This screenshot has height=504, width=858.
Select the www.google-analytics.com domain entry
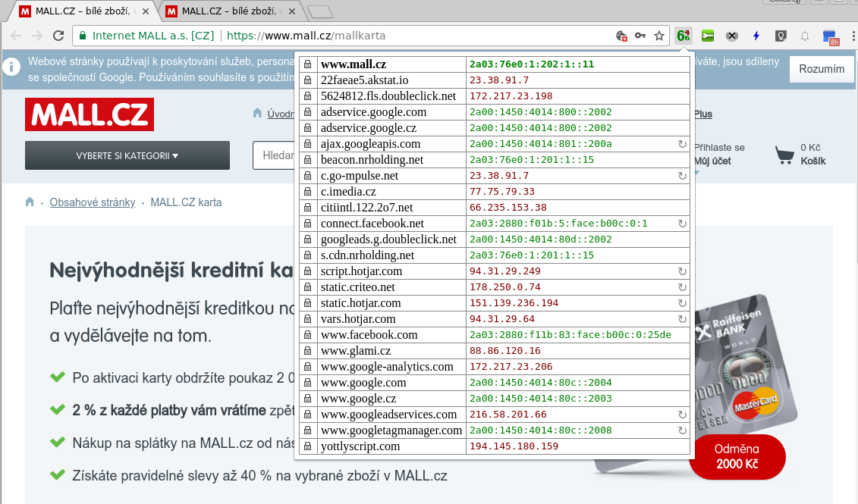[387, 367]
